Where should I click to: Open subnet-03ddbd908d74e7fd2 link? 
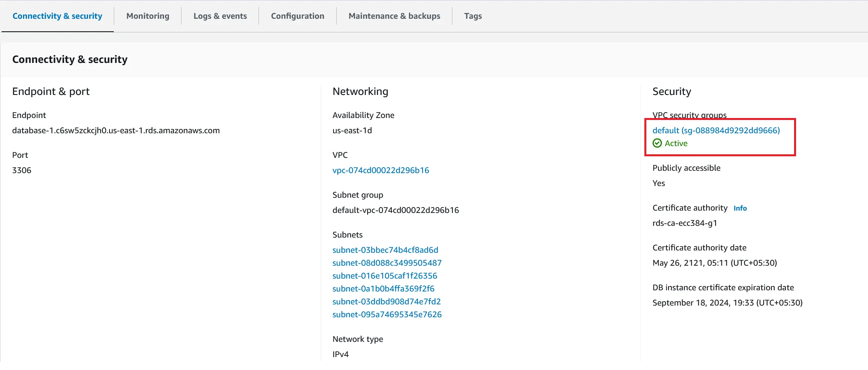coord(386,302)
